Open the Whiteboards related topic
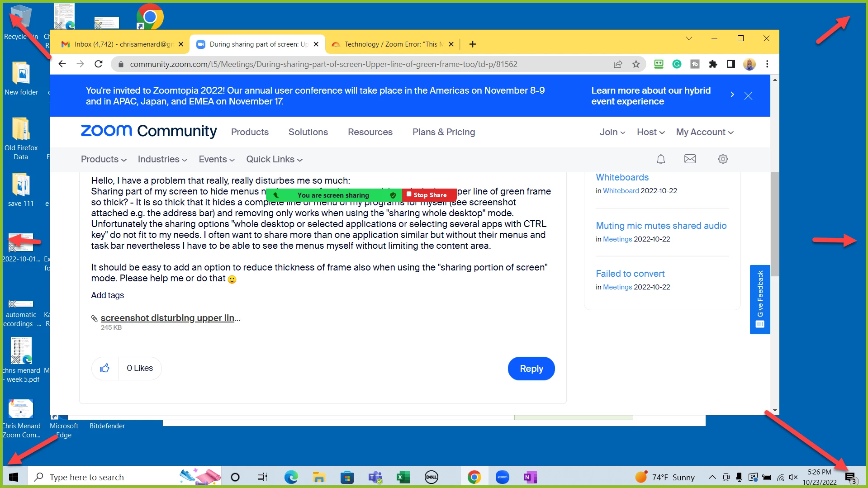 (x=622, y=177)
